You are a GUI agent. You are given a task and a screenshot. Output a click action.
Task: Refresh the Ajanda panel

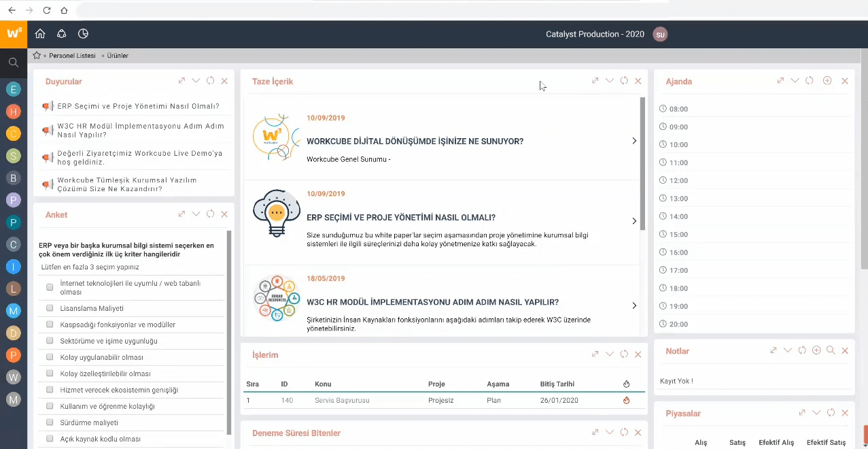click(809, 81)
